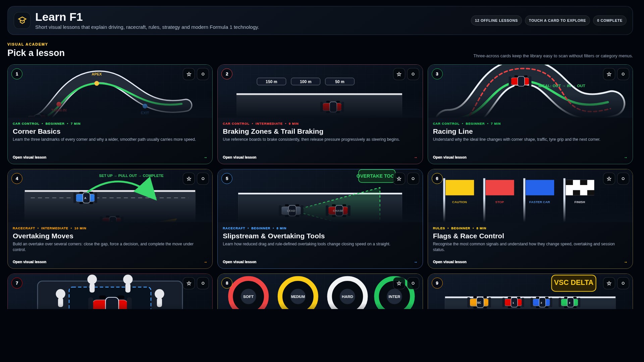This screenshot has height=362, width=644.
Task: Click the Touch a Card to Explore pill
Action: (x=557, y=20)
